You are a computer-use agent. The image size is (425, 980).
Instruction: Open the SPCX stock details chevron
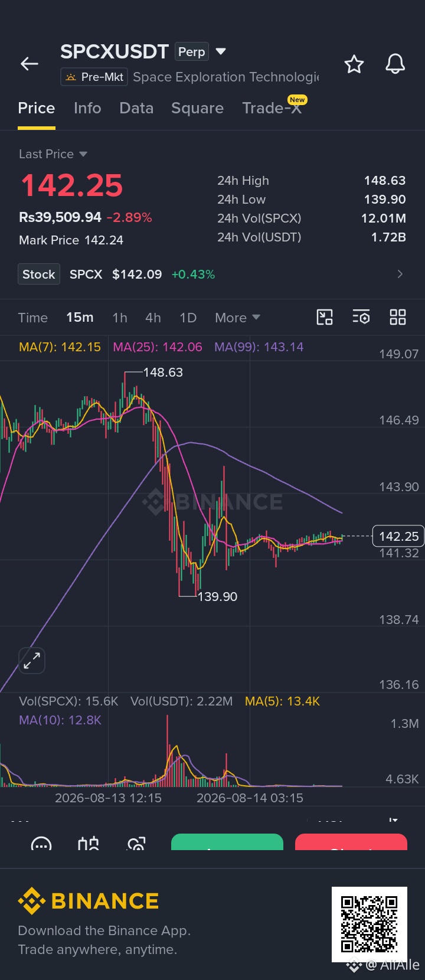tap(400, 274)
